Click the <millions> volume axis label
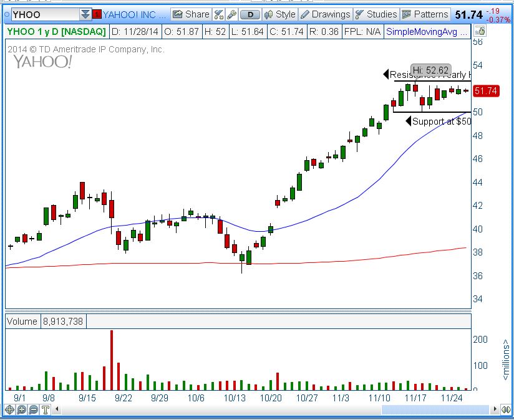The height and width of the screenshot is (420, 514). coord(506,360)
